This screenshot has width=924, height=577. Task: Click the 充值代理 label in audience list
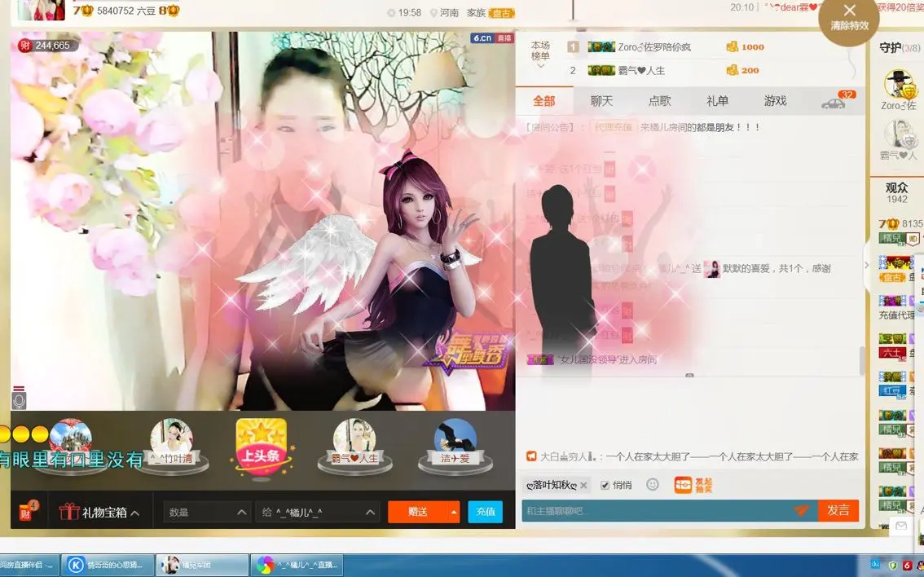coord(896,315)
